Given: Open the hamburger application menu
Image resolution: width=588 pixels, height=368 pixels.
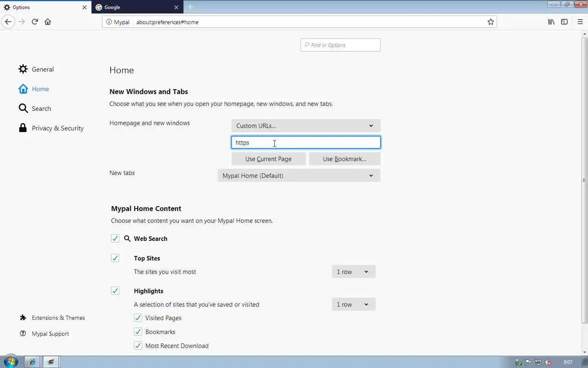Looking at the screenshot, I should [x=580, y=22].
